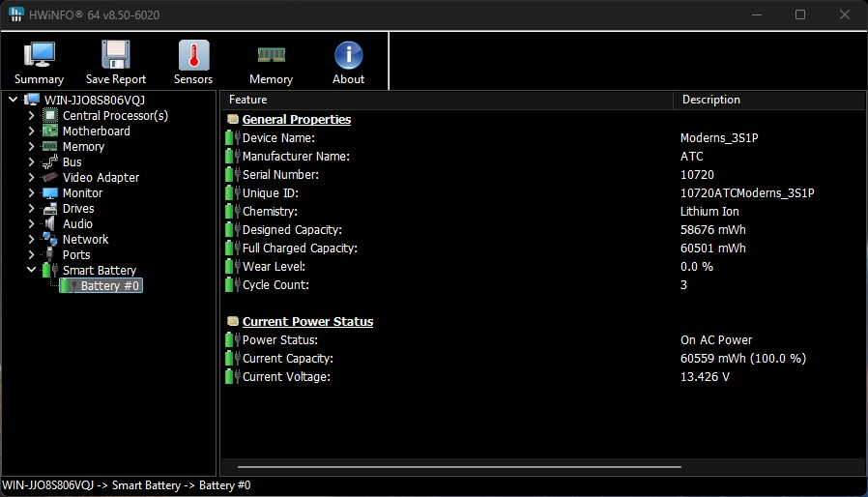Image resolution: width=868 pixels, height=497 pixels.
Task: Click the Moderns_3S1P device name value
Action: point(719,138)
